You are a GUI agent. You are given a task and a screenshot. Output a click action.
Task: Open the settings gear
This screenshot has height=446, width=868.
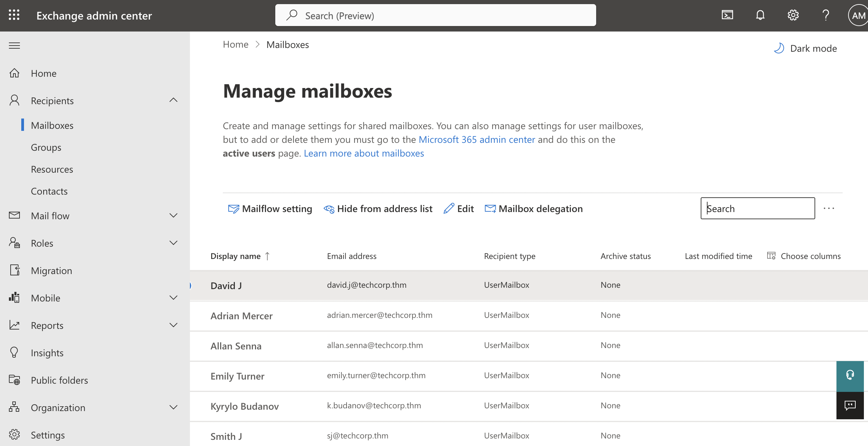(x=793, y=15)
